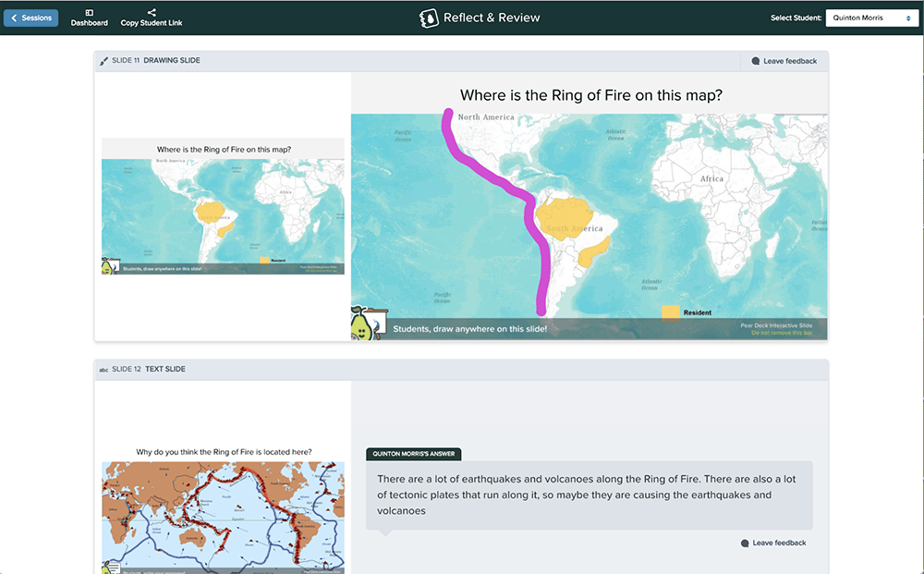Click the 'Reflect & Review' title
The width and height of the screenshot is (924, 574).
492,18
